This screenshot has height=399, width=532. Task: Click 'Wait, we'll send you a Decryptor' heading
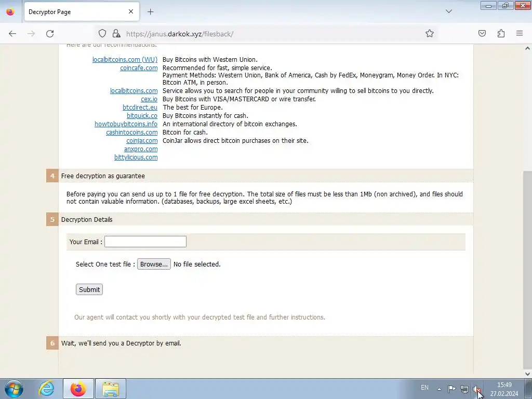pyautogui.click(x=121, y=343)
